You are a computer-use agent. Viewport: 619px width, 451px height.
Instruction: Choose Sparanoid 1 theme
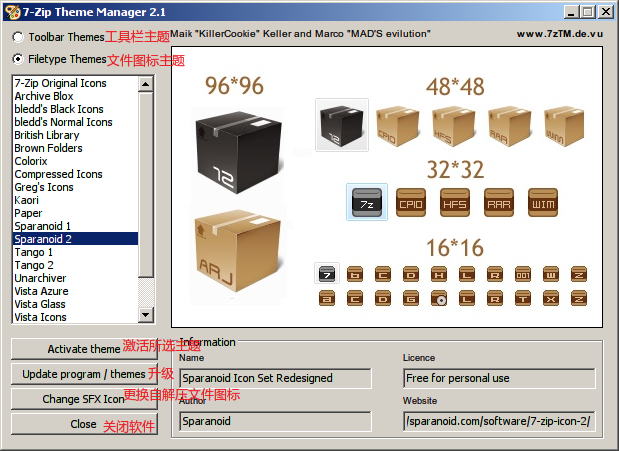[x=76, y=226]
